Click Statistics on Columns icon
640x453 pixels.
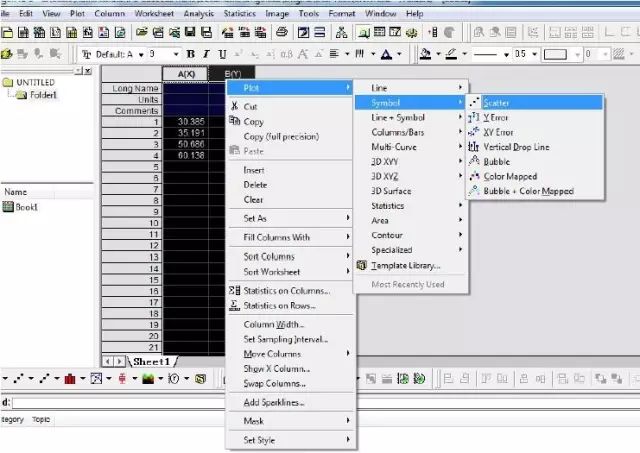pos(234,291)
